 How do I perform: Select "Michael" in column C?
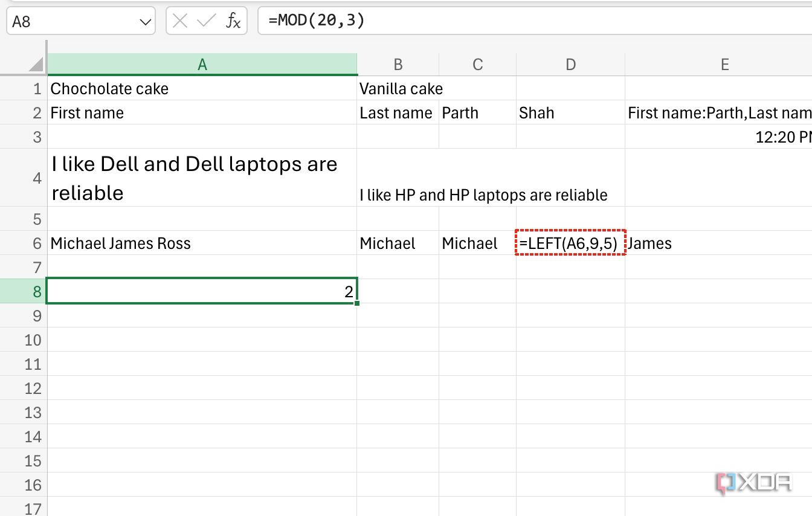click(478, 243)
